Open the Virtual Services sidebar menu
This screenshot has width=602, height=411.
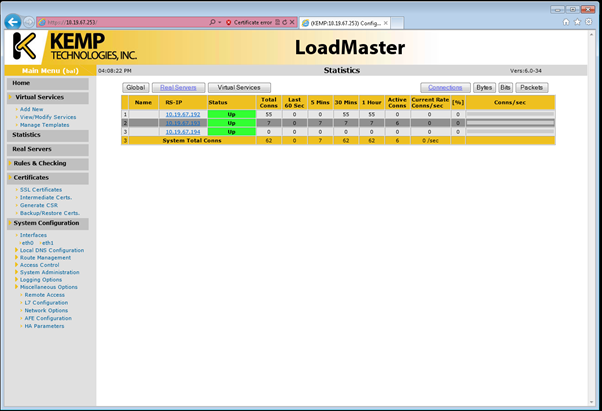click(40, 98)
